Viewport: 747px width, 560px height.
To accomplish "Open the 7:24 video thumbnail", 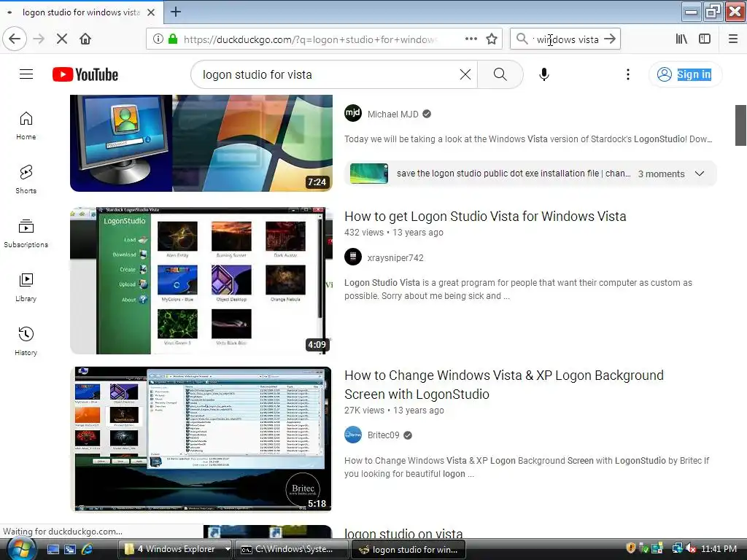I will (x=201, y=143).
